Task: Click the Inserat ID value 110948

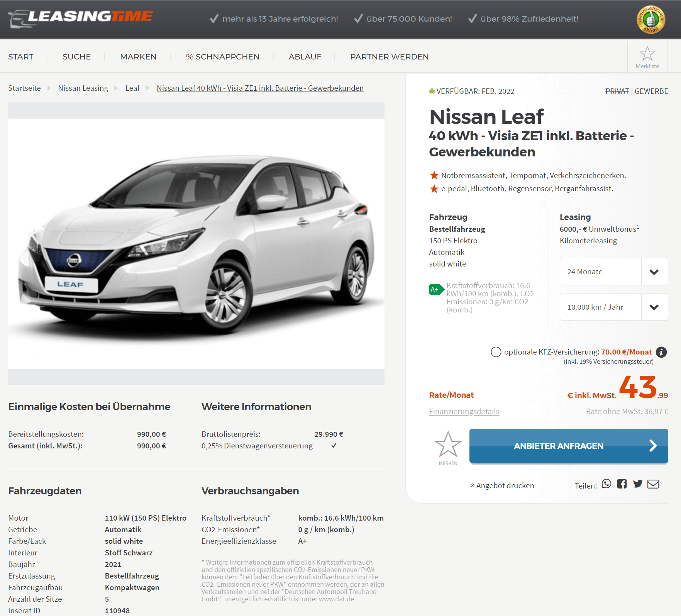Action: 117,611
